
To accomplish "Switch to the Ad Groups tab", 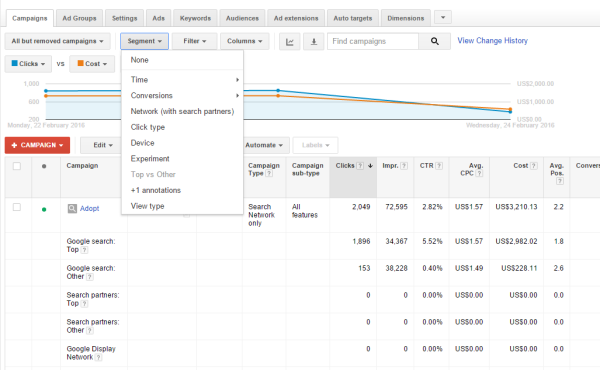I will [80, 18].
